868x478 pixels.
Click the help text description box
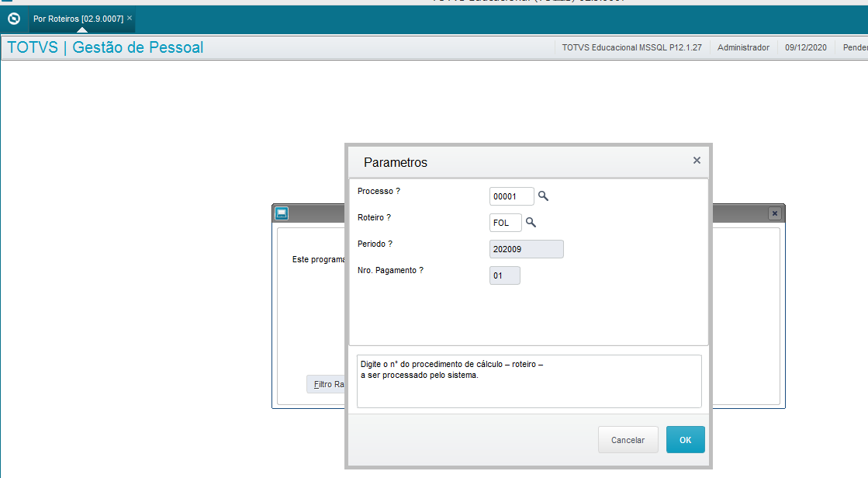529,381
